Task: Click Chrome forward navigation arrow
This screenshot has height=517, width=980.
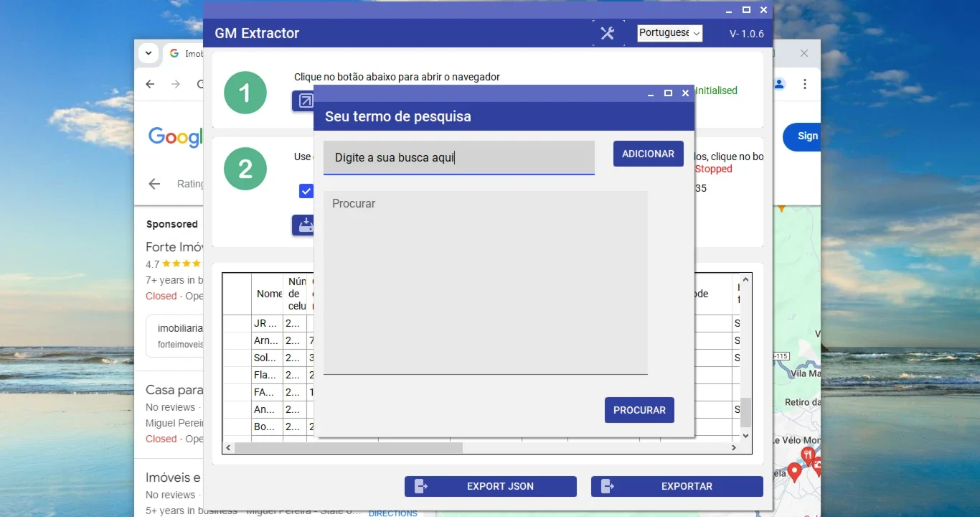Action: (x=176, y=84)
